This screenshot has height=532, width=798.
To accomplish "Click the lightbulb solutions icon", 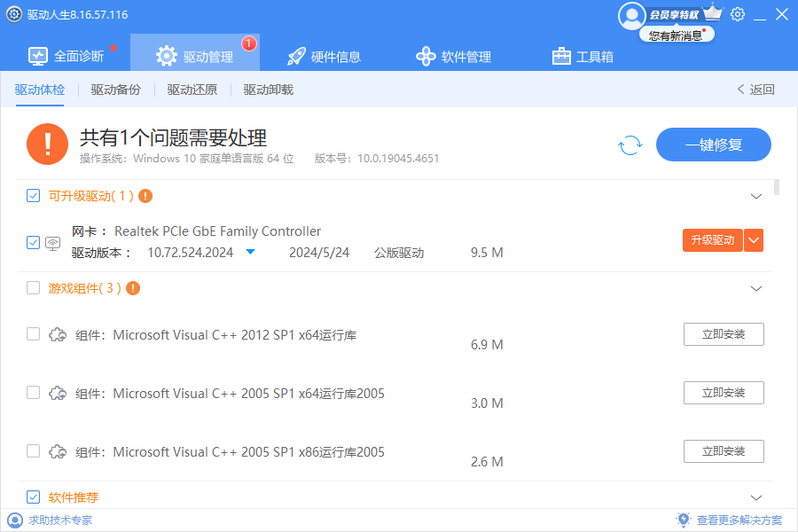I will coord(683,520).
